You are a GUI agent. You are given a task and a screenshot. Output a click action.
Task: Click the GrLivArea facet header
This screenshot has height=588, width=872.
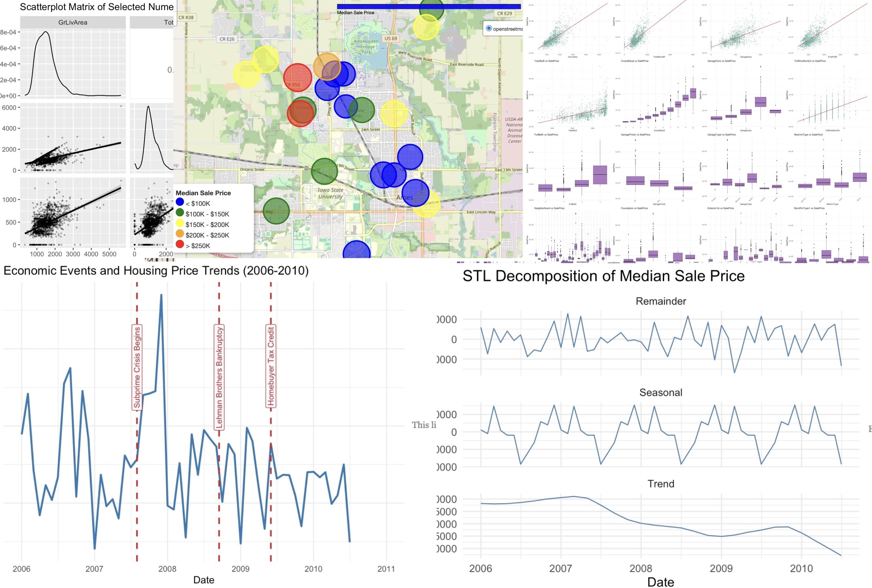coord(73,23)
